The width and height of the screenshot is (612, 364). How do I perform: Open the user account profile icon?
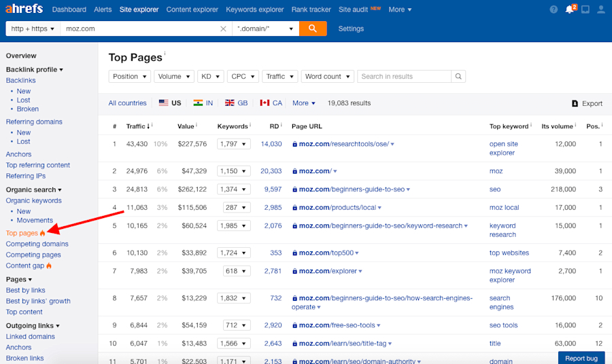pyautogui.click(x=601, y=10)
